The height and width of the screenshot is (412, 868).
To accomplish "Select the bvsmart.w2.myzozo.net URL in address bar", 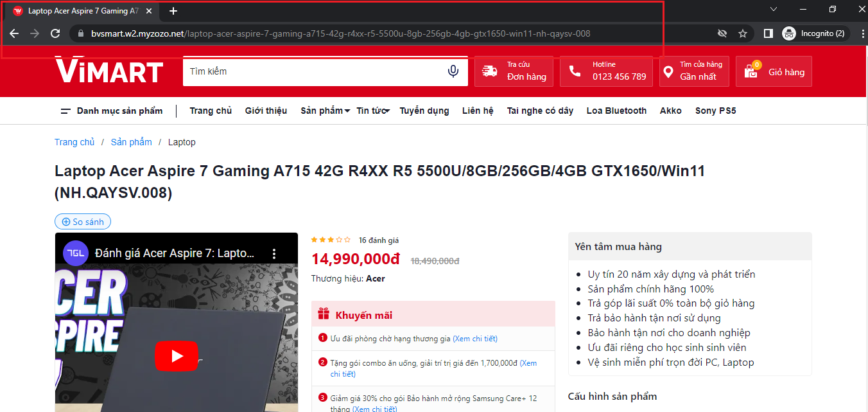I will click(340, 33).
